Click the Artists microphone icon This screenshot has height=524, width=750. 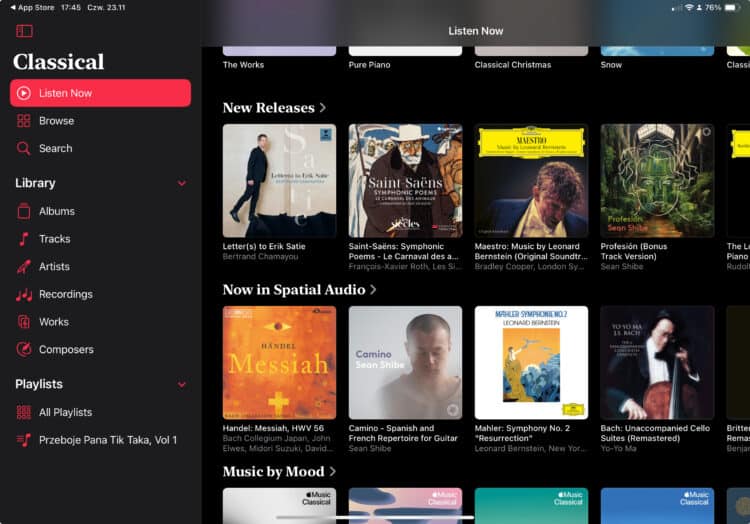point(23,266)
